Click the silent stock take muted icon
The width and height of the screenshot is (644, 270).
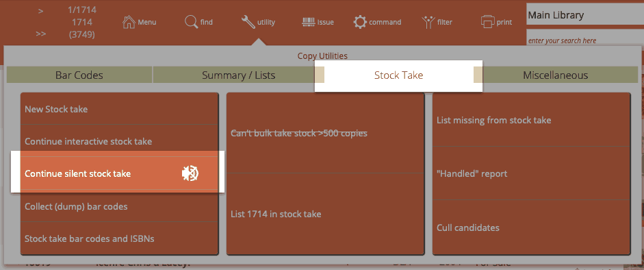tap(190, 173)
